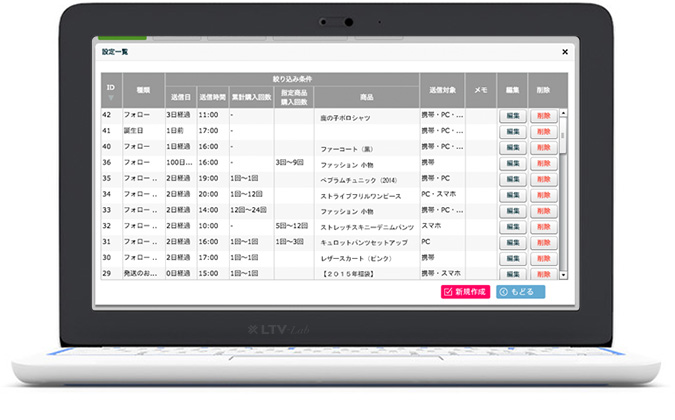Viewport: 675px width, 420px height.
Task: Click the メモ column header
Action: click(481, 90)
